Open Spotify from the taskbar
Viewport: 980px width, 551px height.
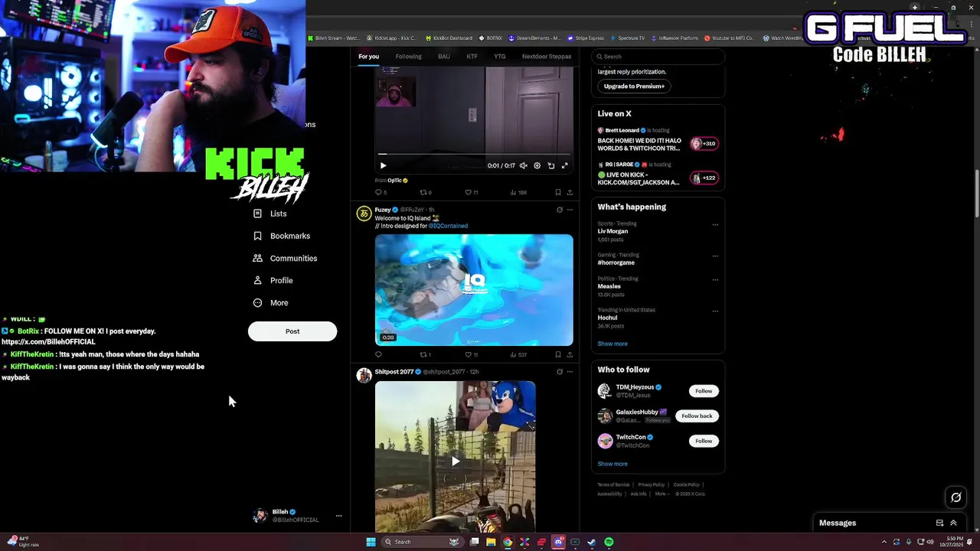pyautogui.click(x=609, y=542)
